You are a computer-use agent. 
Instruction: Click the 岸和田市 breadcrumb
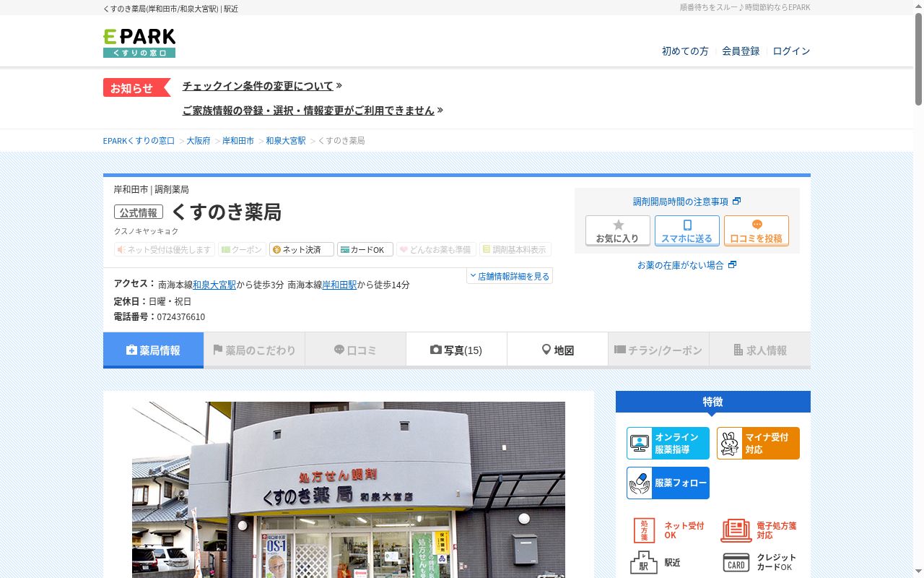click(238, 141)
